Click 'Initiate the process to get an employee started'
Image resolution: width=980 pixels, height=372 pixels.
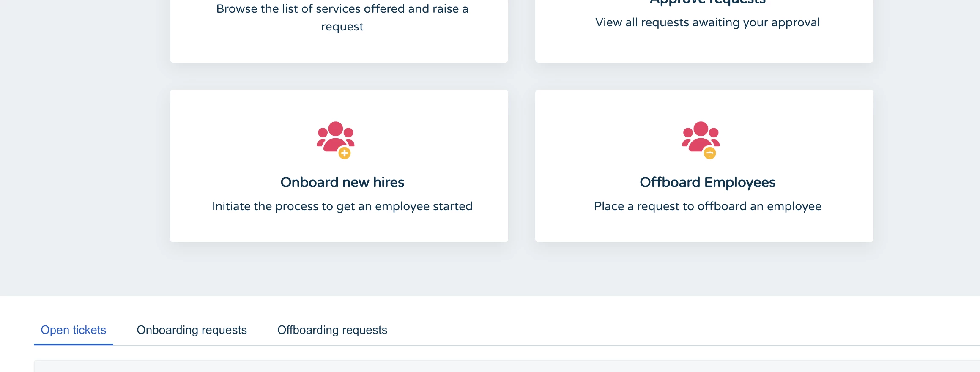point(342,206)
